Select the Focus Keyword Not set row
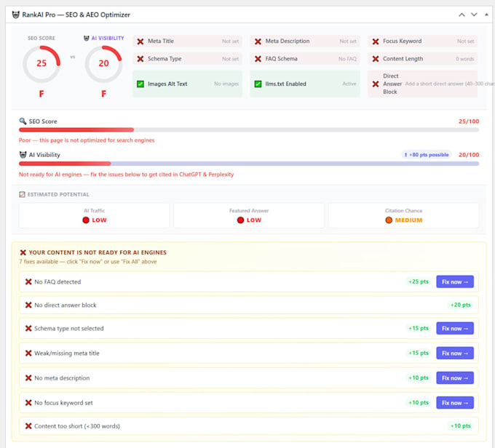Viewport: 495px width, 448px height. [423, 41]
